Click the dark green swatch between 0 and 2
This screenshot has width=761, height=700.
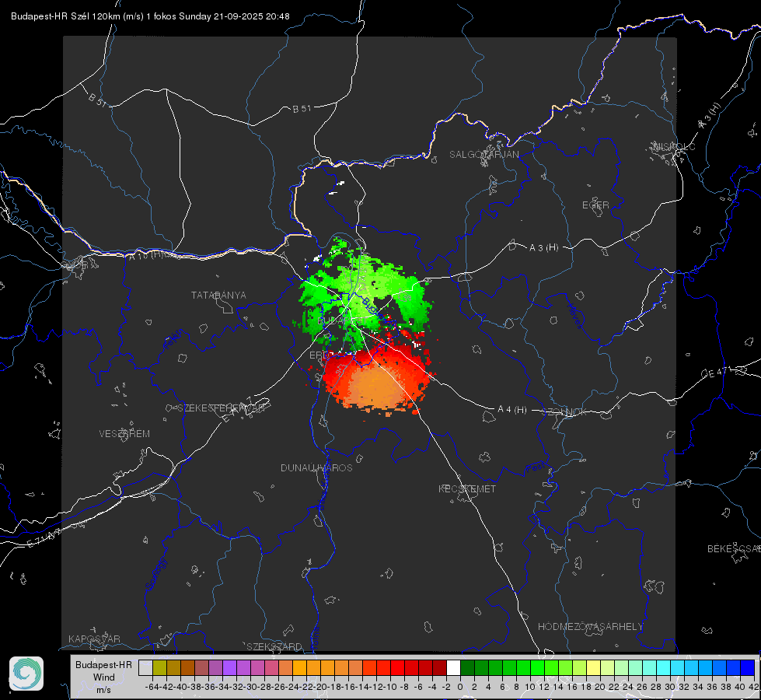point(467,667)
